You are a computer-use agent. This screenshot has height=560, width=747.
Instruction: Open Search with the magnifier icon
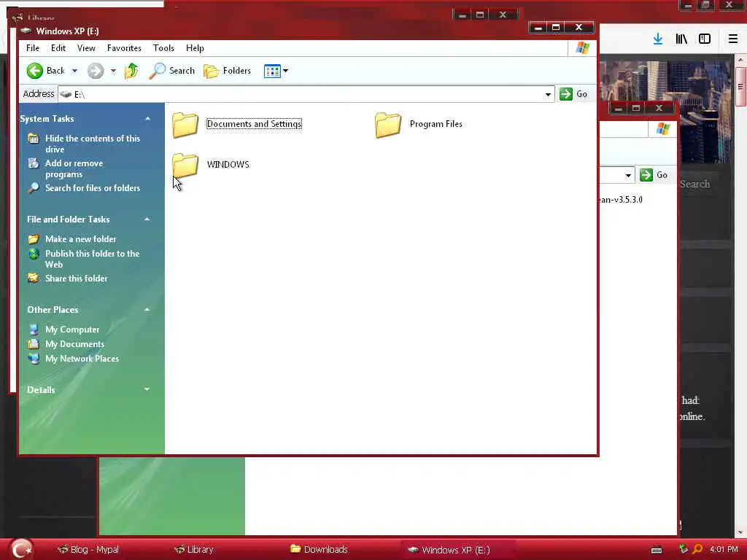[x=158, y=71]
